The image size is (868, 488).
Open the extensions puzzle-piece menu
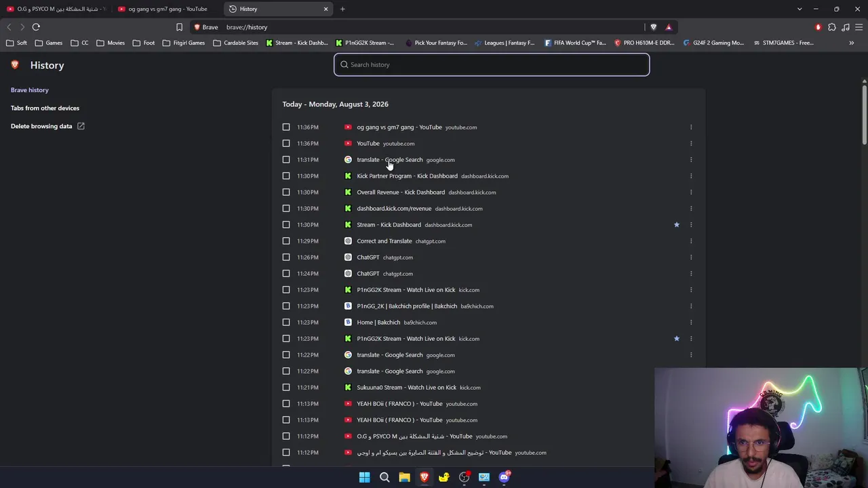(832, 27)
